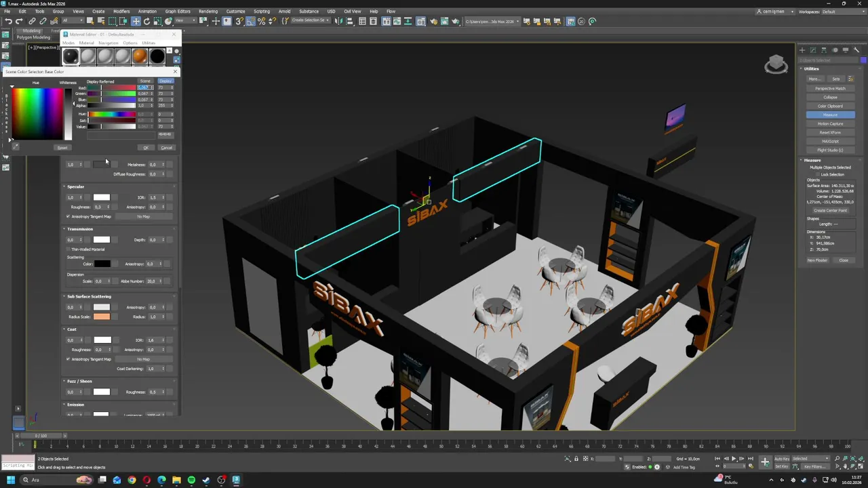Switch color selector to Display mode
Viewport: 868px width, 488px height.
[x=166, y=81]
